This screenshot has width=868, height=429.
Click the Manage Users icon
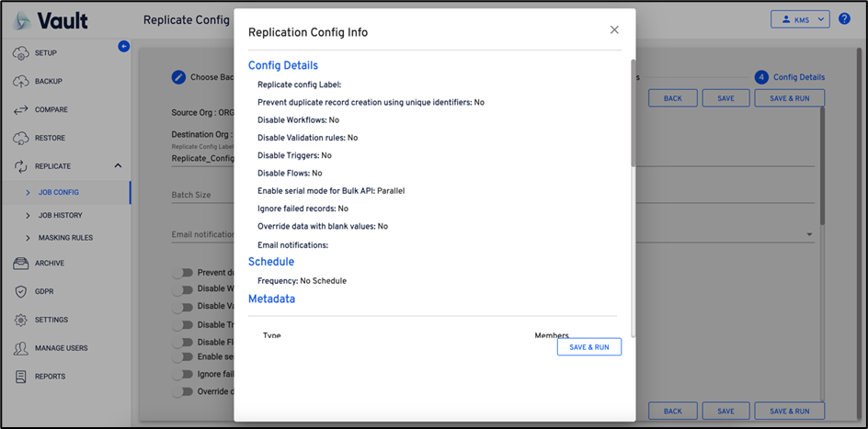point(21,348)
